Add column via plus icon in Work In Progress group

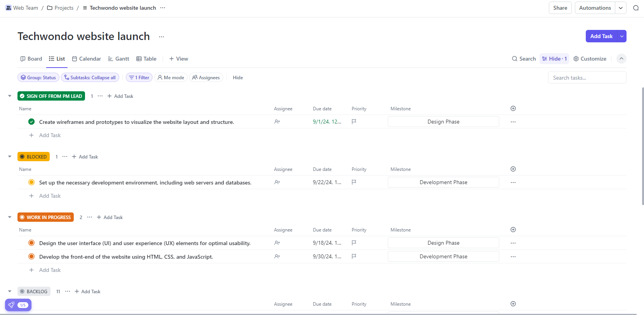[513, 230]
